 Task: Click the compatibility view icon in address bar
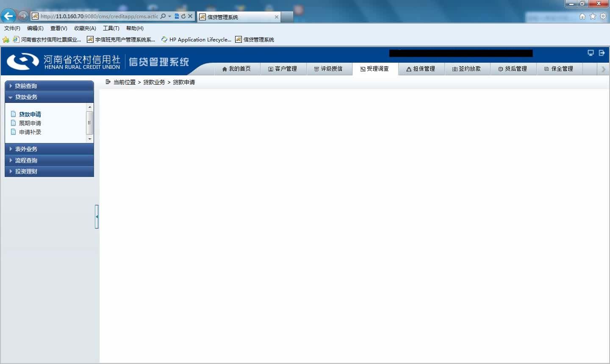177,16
